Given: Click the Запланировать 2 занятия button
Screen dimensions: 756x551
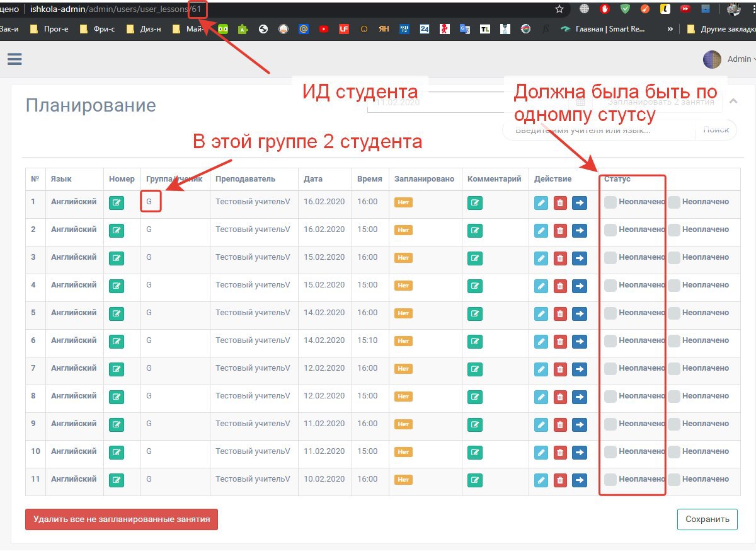Looking at the screenshot, I should (661, 101).
